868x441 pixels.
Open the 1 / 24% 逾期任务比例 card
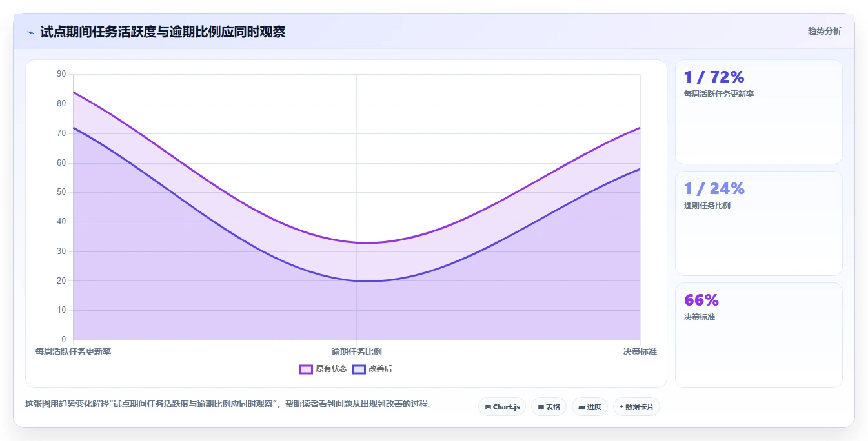tap(759, 224)
